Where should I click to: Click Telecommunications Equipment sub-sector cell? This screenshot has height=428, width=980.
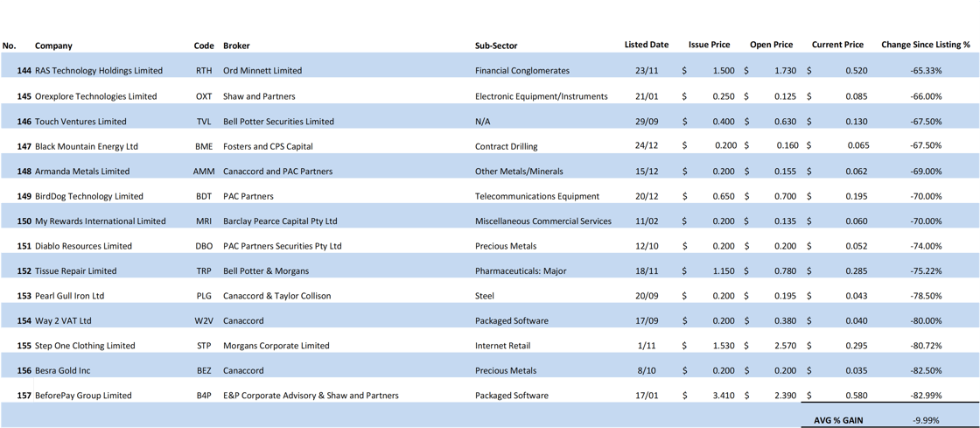tap(537, 196)
